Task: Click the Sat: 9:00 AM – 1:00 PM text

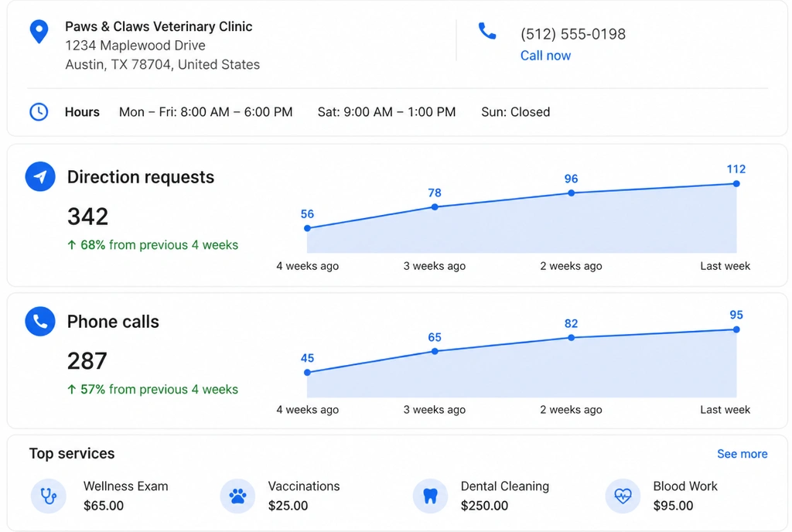Action: 387,112
